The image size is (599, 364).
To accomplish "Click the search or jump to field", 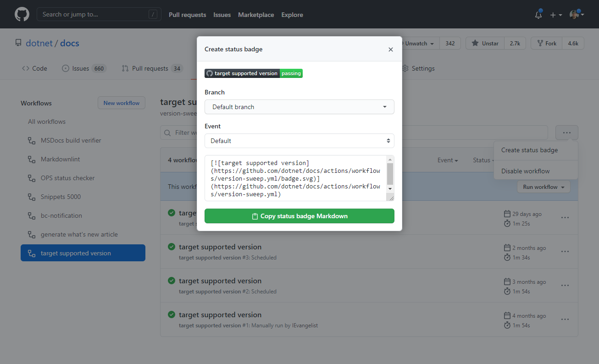I will tap(99, 14).
